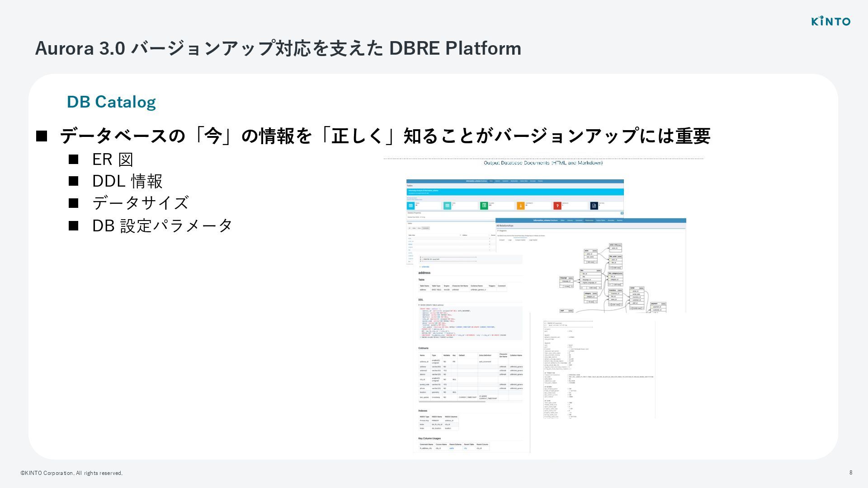Screen dimensions: 868x488
Task: Select the actor entity in ER diagram
Action: coord(590,255)
